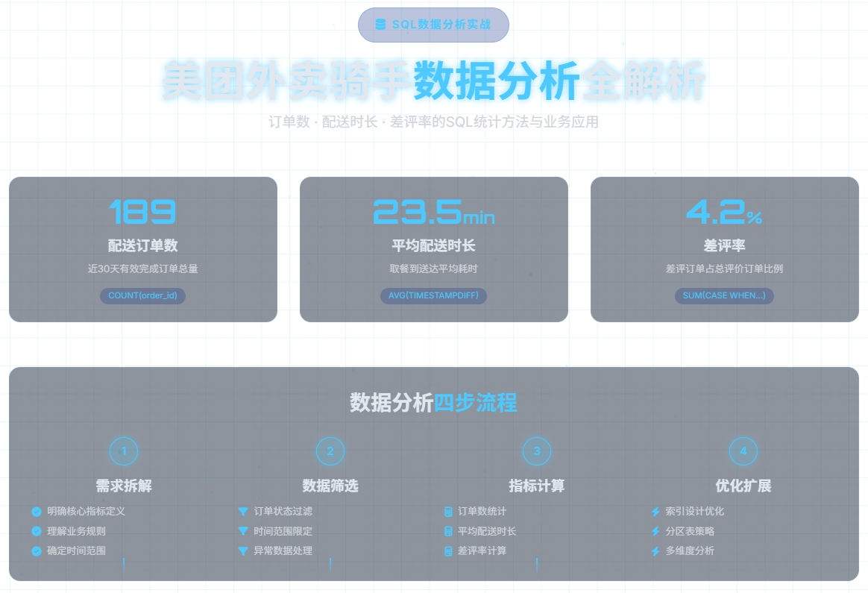Click the AVG(TIMESTAMPDIFF) tag
Screen dimensions: 868x593
(x=433, y=295)
